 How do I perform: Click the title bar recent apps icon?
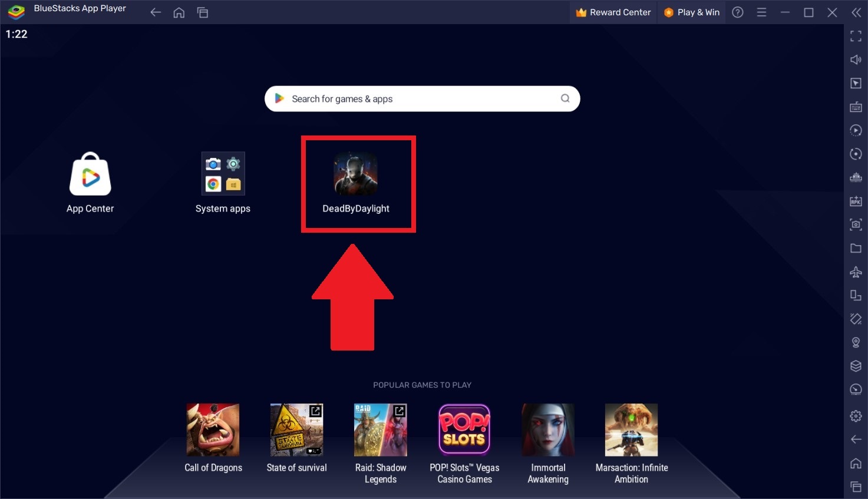click(x=203, y=12)
